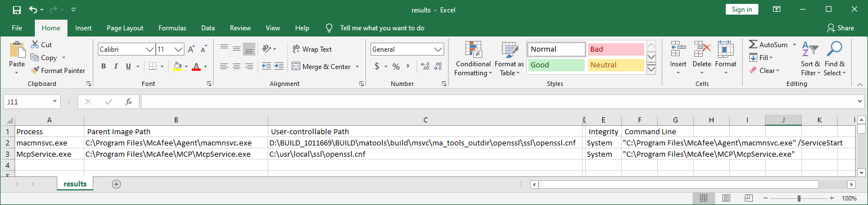Switch to the Data tab

tap(208, 28)
